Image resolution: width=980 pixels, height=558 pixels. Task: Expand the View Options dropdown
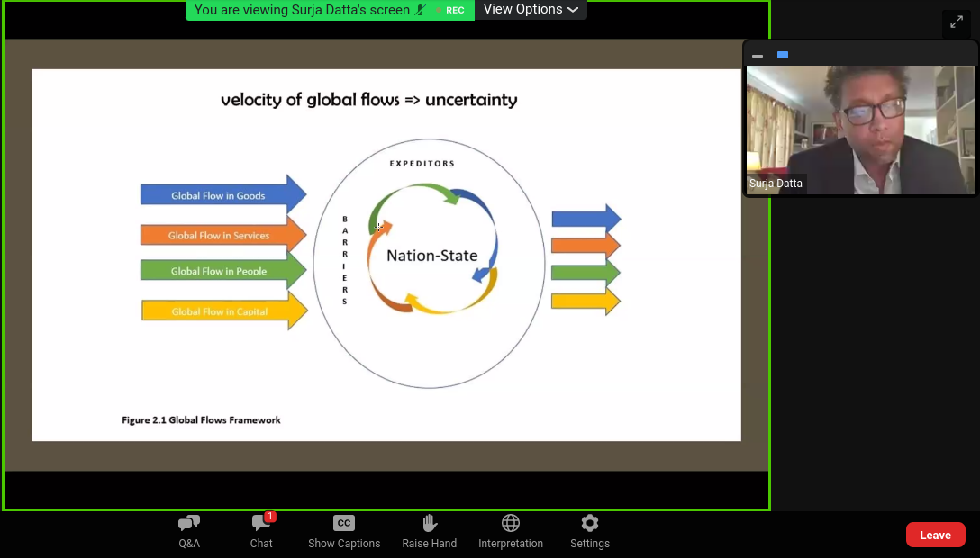pos(531,10)
